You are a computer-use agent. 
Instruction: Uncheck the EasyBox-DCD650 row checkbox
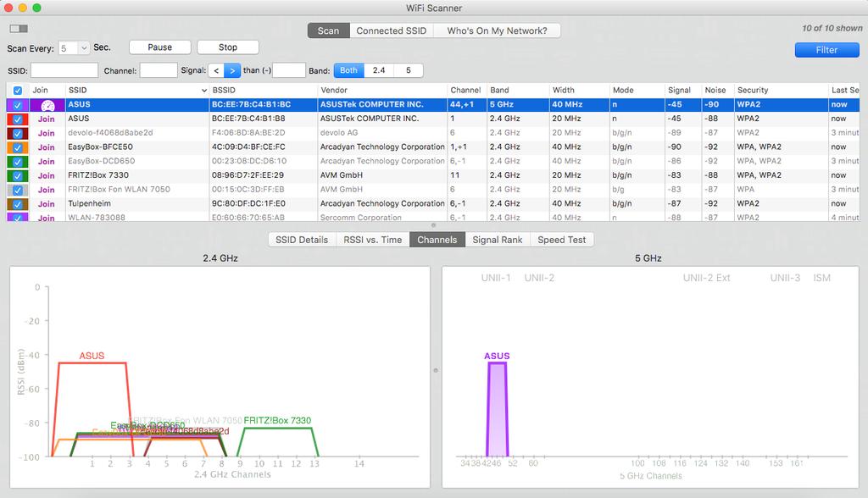click(x=18, y=162)
